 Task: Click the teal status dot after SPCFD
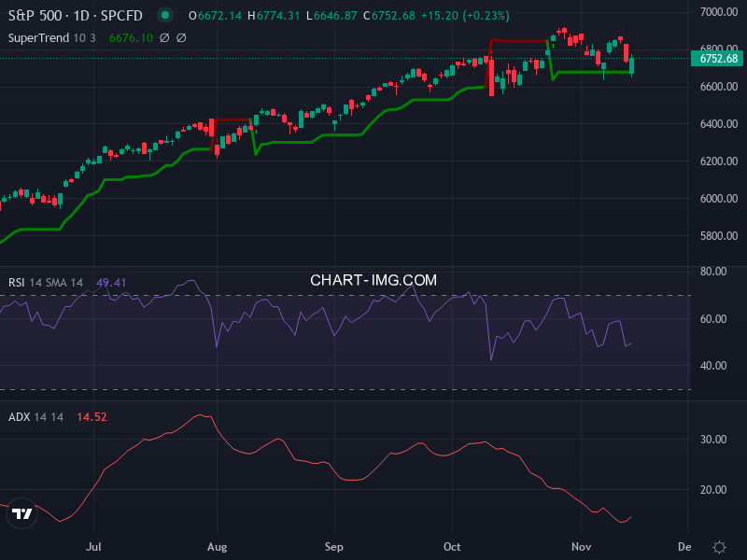(x=163, y=16)
